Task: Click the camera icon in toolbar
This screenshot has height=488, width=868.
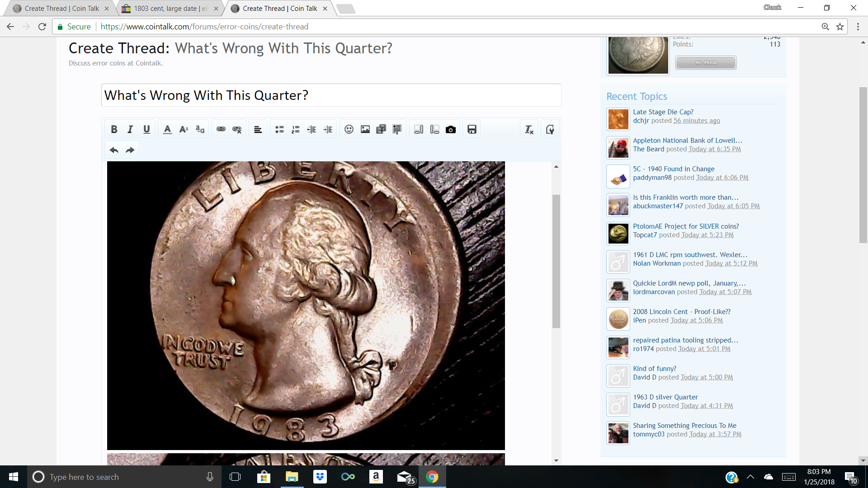Action: tap(450, 130)
